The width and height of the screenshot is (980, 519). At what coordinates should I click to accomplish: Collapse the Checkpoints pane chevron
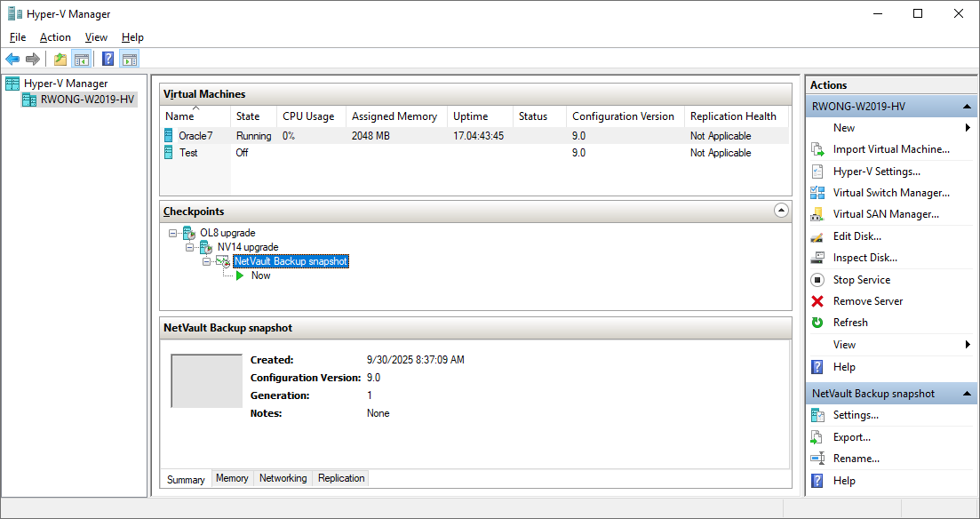tap(781, 211)
